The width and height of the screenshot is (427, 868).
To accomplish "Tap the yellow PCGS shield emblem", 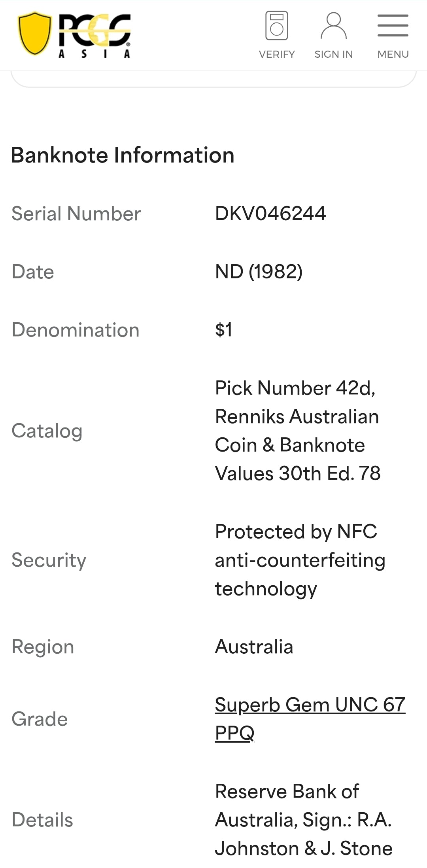I will coord(35,33).
